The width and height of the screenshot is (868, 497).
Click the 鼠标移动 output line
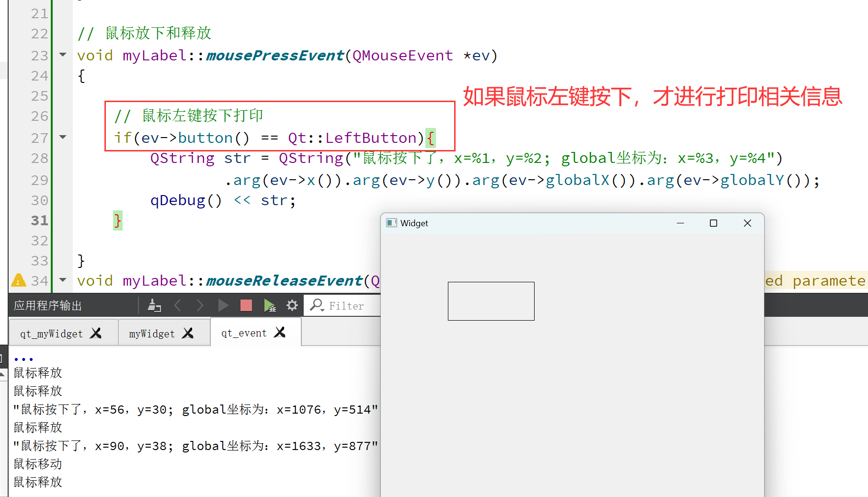point(38,464)
